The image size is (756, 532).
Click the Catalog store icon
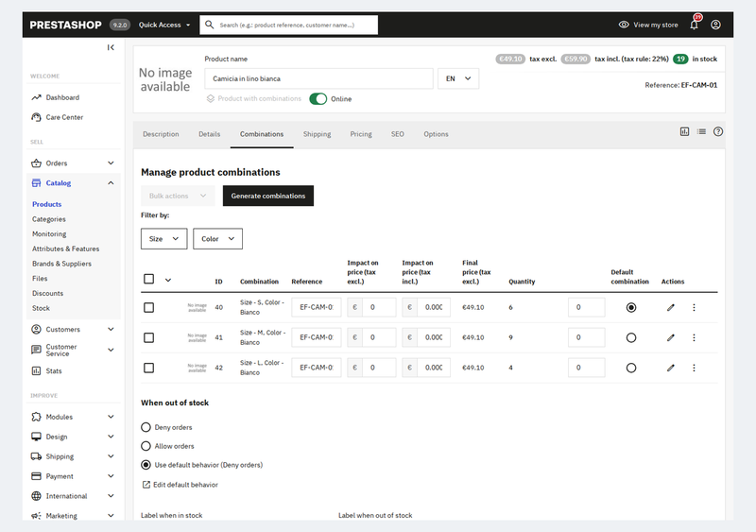point(36,182)
